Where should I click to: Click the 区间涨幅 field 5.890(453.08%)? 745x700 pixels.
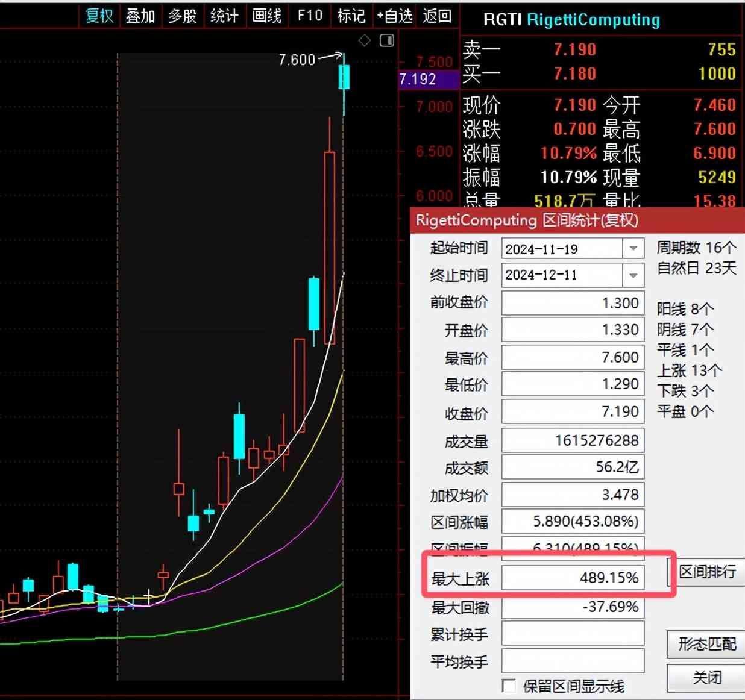(573, 522)
